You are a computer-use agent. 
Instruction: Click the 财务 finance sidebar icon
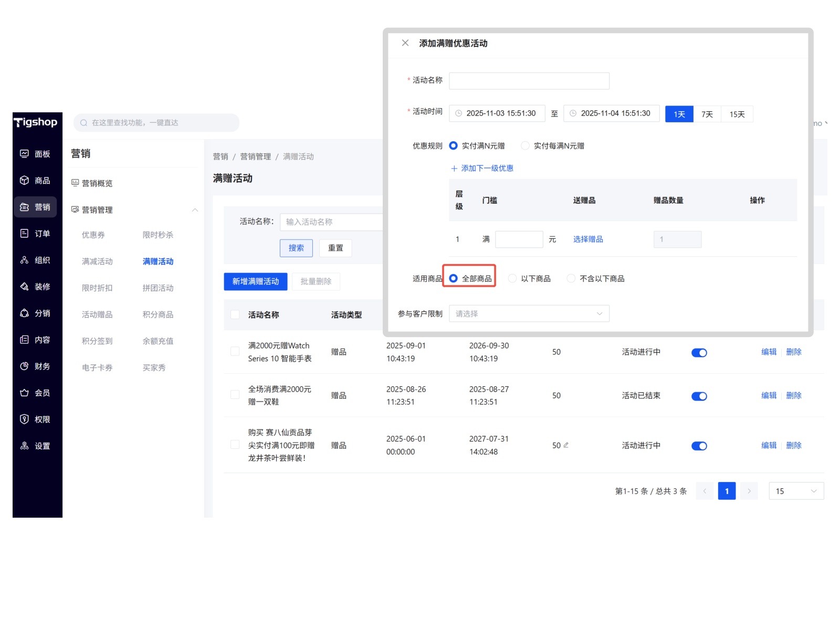[24, 366]
